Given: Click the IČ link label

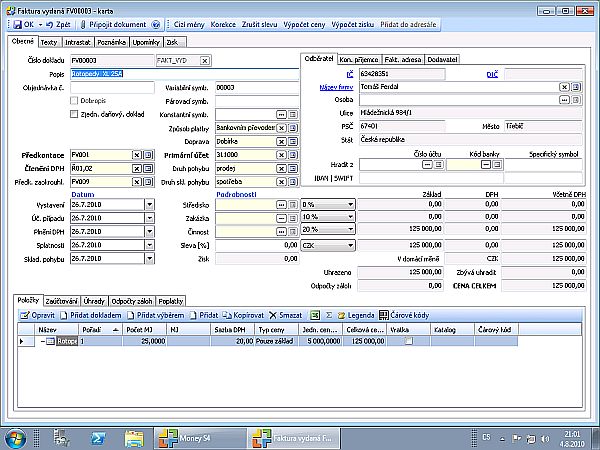Looking at the screenshot, I should point(350,74).
